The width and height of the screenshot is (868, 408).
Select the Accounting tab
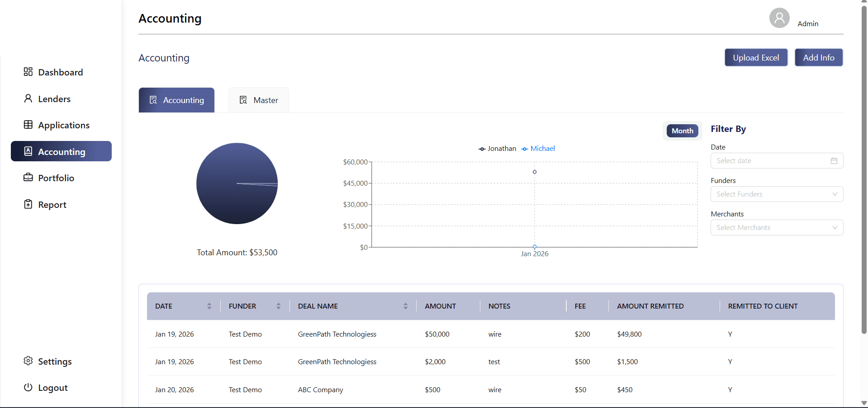176,100
